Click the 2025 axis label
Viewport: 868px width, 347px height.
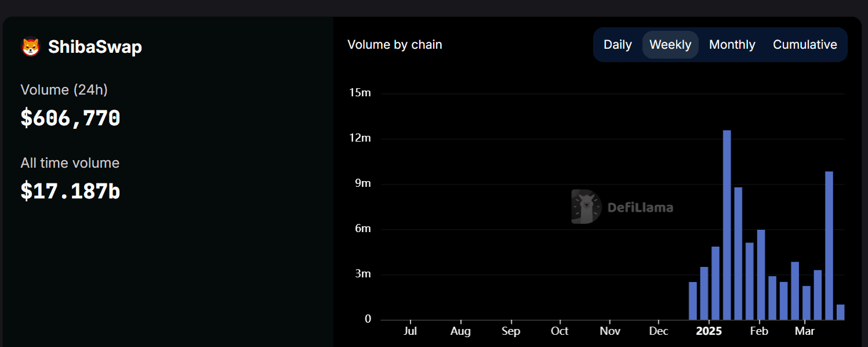pos(710,331)
